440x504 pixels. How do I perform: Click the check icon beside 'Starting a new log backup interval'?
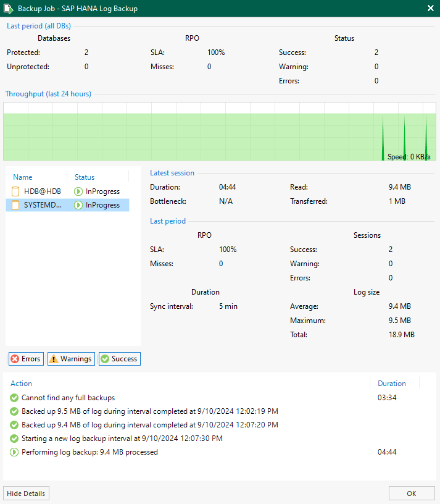(14, 439)
